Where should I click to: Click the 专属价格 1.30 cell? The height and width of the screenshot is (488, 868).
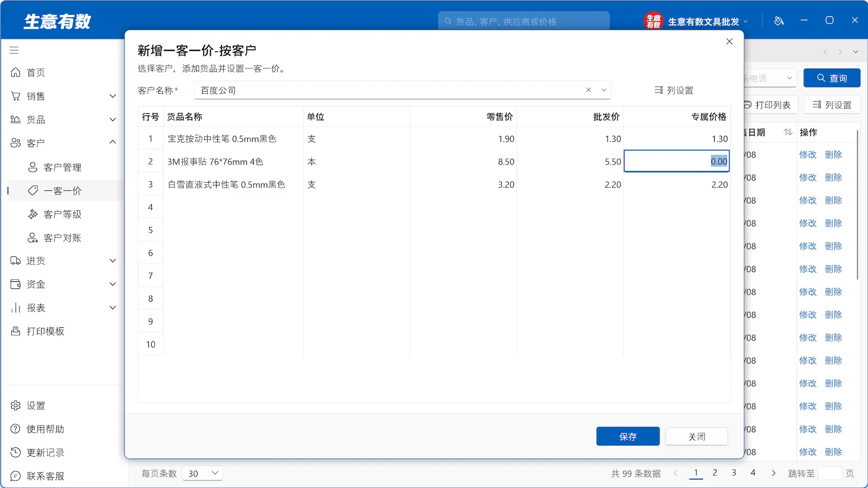coord(676,138)
